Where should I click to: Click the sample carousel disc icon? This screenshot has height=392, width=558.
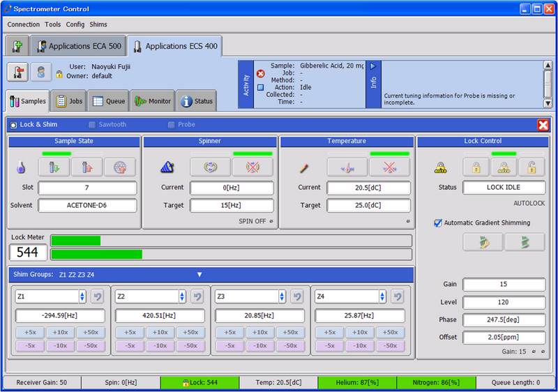120,167
